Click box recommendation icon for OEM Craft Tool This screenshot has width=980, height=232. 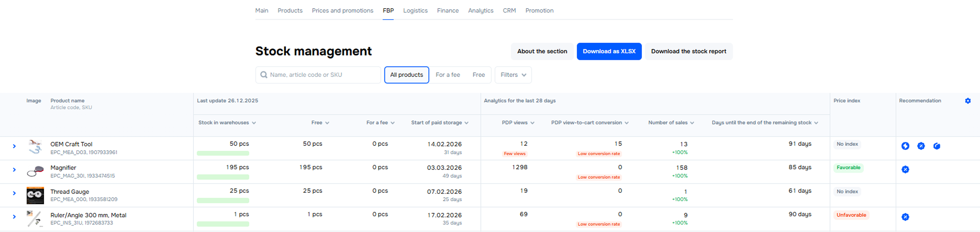coord(936,146)
